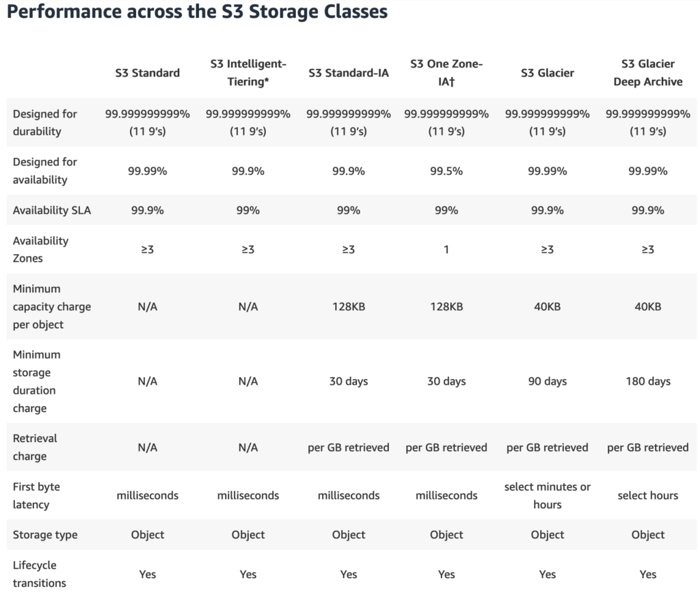Select the S3 Standard column header

pyautogui.click(x=148, y=72)
